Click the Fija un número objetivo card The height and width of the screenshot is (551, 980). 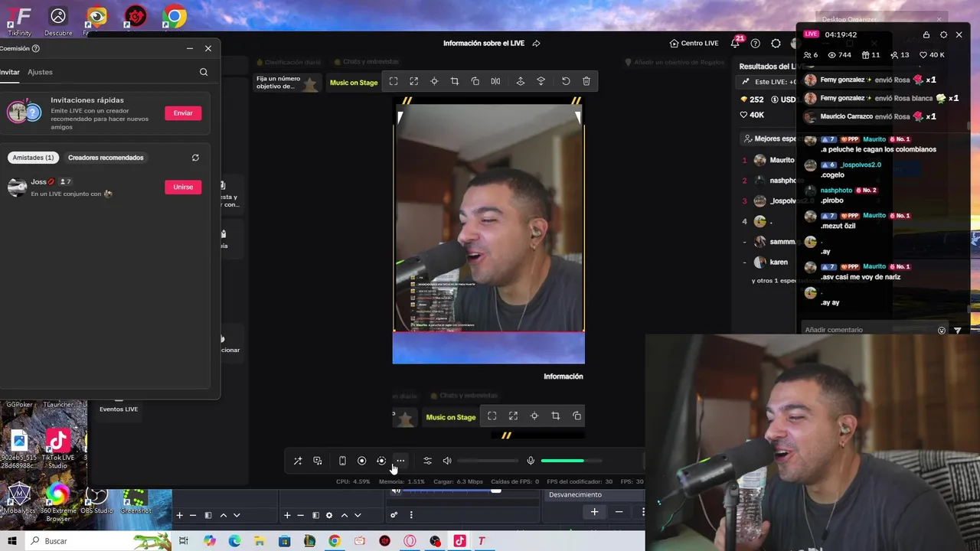tap(287, 82)
